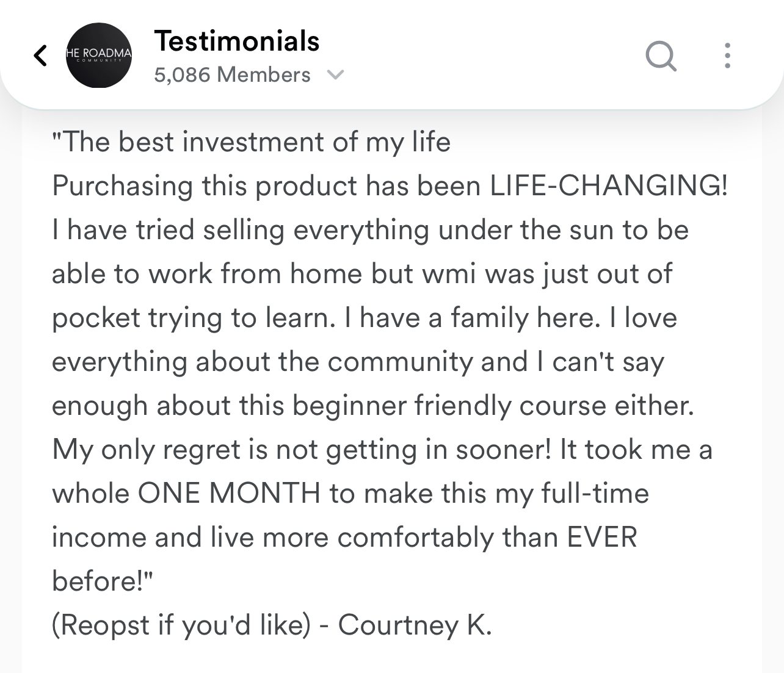The width and height of the screenshot is (784, 673).
Task: Open the Testimonials channel title
Action: pos(237,41)
